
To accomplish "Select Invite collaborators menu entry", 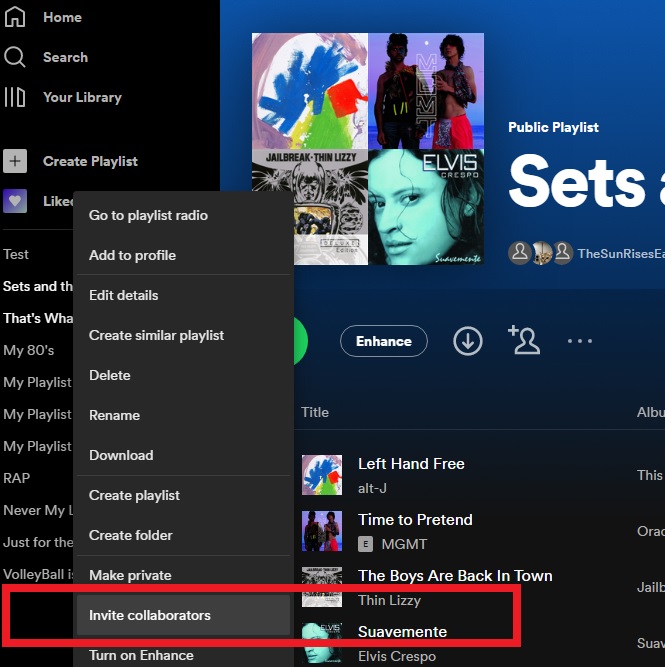I will (x=183, y=615).
